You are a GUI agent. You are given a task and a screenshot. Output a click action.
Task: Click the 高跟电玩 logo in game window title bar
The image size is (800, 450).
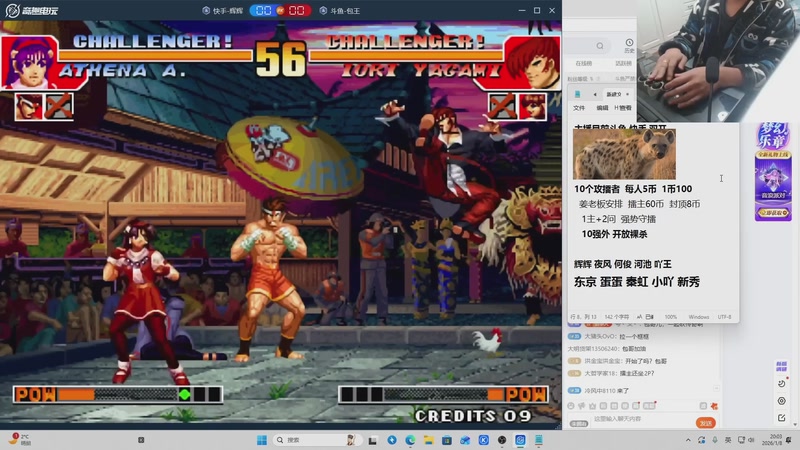click(32, 10)
